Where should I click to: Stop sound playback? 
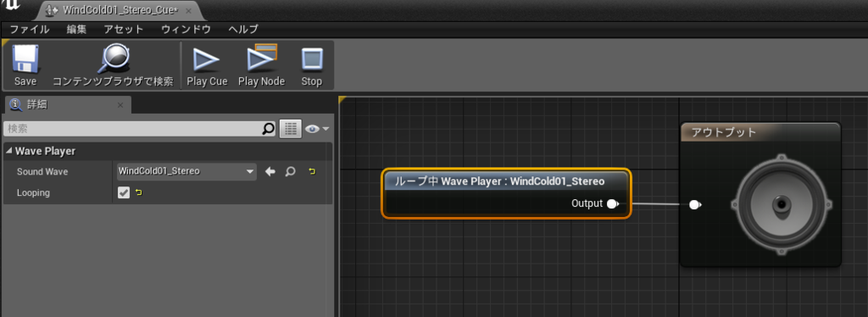coord(312,66)
